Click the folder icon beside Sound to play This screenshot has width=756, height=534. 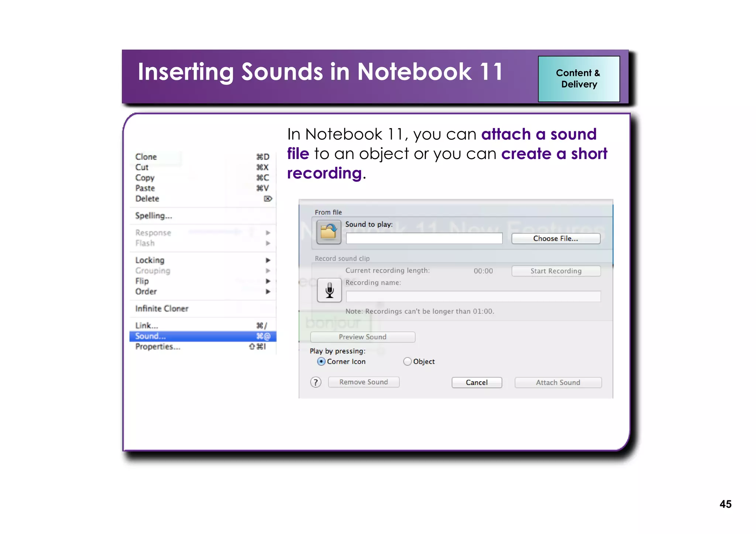point(329,232)
